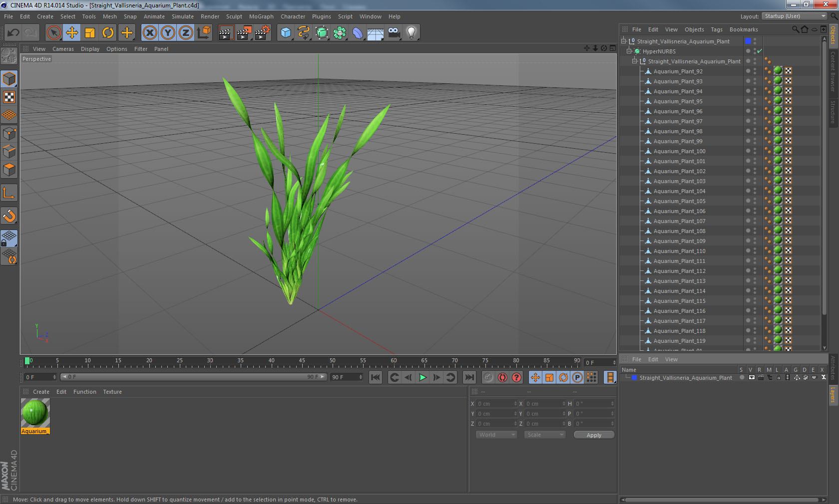The height and width of the screenshot is (504, 839).
Task: Open the deformer objects icon
Action: 358,33
